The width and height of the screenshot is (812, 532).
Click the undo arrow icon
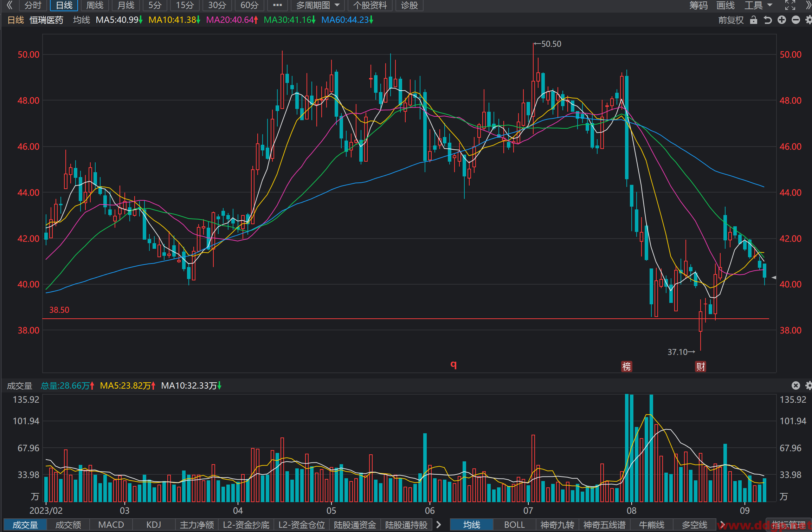coord(768,20)
